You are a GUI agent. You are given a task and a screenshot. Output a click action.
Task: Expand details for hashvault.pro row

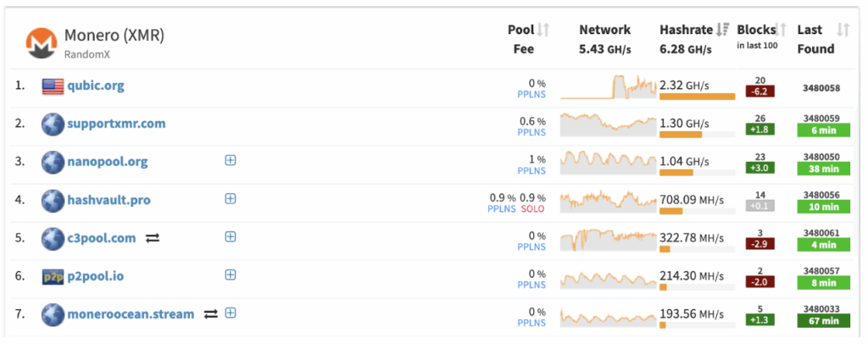tap(231, 198)
